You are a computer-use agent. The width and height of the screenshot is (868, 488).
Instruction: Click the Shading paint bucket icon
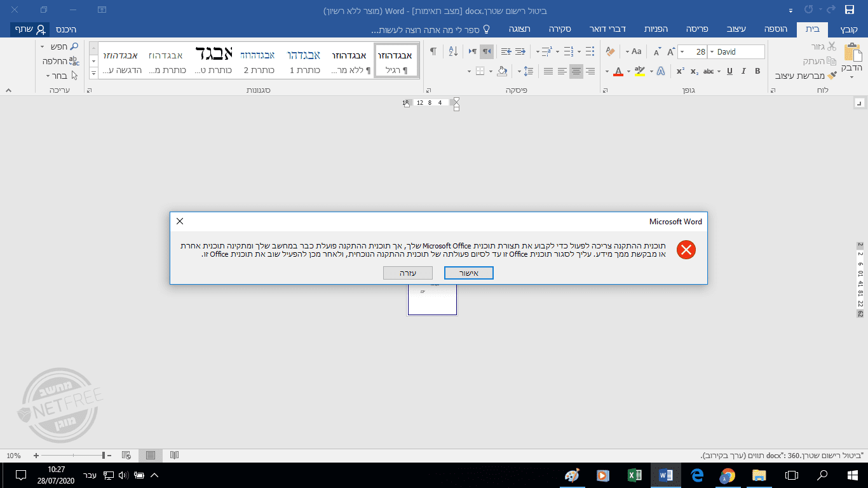[x=503, y=71]
